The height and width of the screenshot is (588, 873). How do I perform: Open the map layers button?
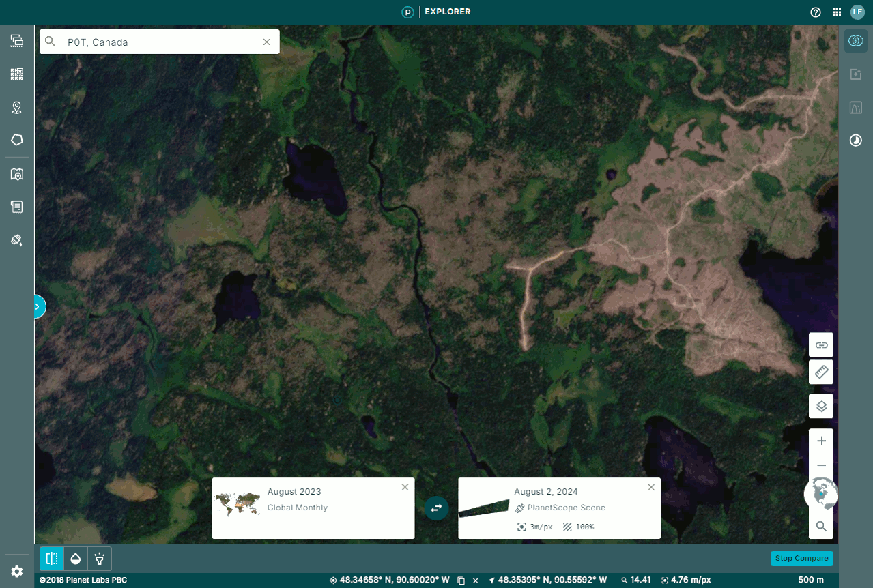coord(821,407)
